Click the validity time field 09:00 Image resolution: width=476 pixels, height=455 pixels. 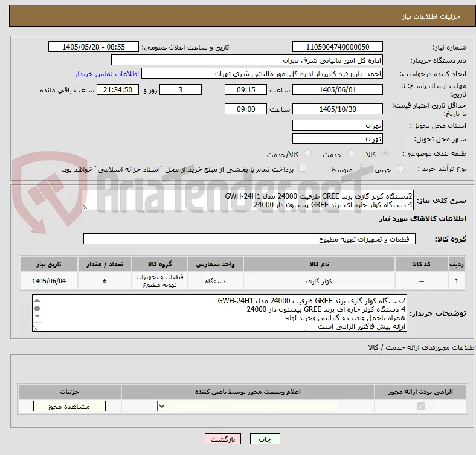point(246,109)
